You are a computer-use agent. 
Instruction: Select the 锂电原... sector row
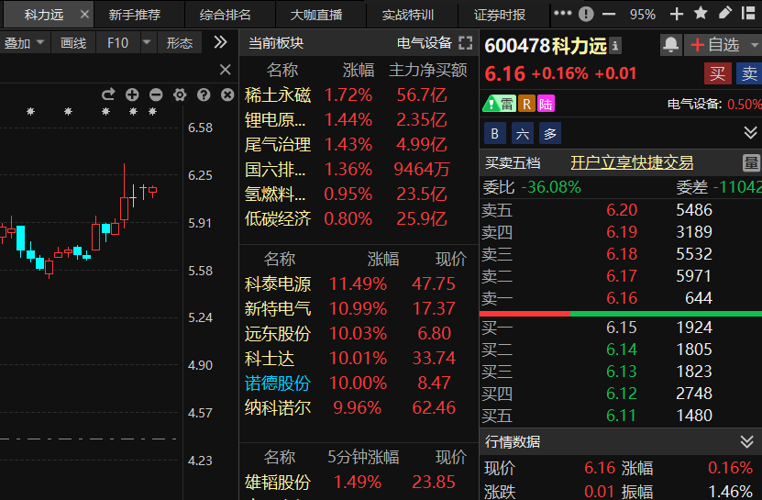(359, 120)
